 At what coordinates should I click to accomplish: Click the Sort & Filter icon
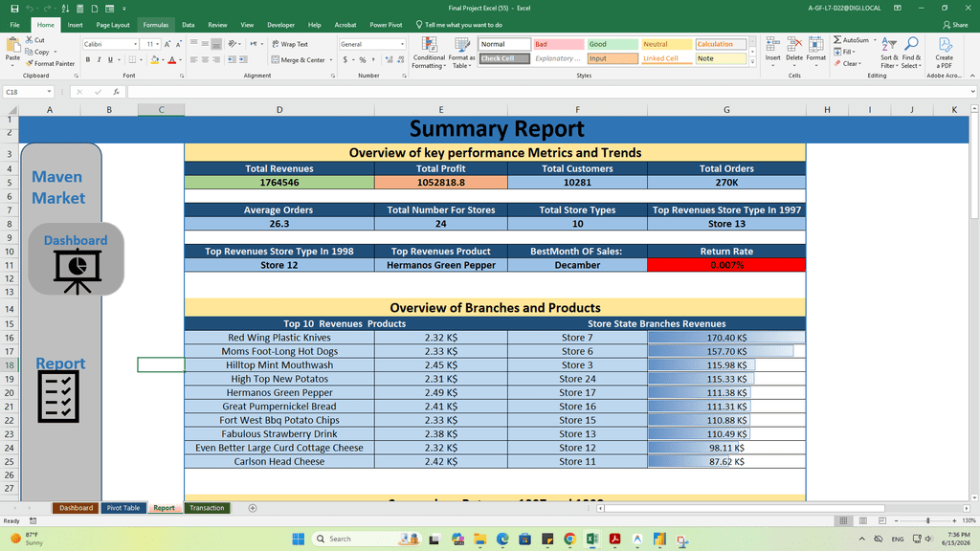(x=889, y=53)
